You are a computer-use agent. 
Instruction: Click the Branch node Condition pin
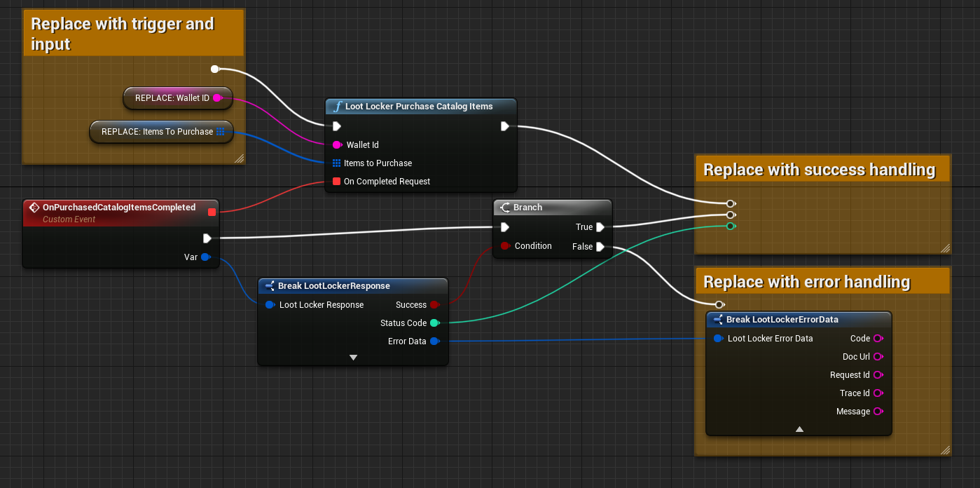tap(504, 246)
